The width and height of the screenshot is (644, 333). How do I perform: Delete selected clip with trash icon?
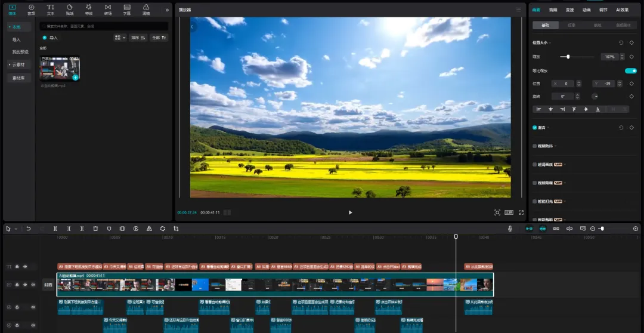(x=95, y=229)
